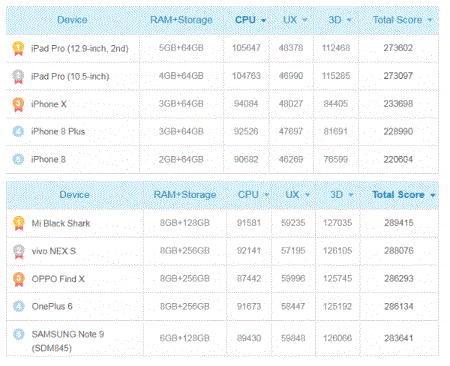Screen dimensions: 450x366
Task: Sort top table by UX column arrow
Action: coord(304,20)
